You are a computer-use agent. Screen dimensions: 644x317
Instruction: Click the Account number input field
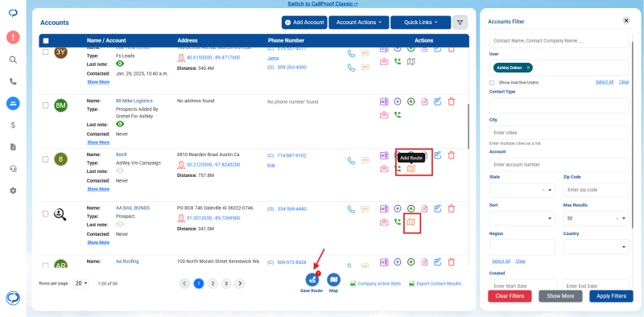tap(559, 165)
